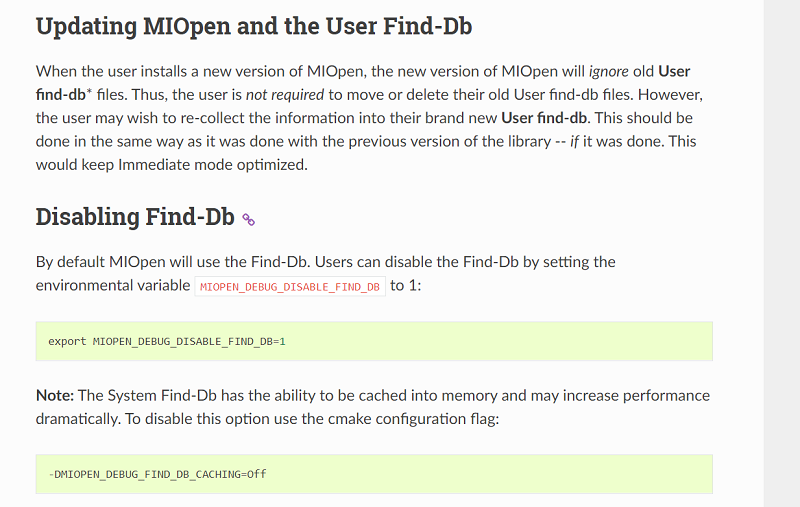Click bold 'User find-db' after 'brand new'
This screenshot has height=507, width=800.
tap(544, 118)
